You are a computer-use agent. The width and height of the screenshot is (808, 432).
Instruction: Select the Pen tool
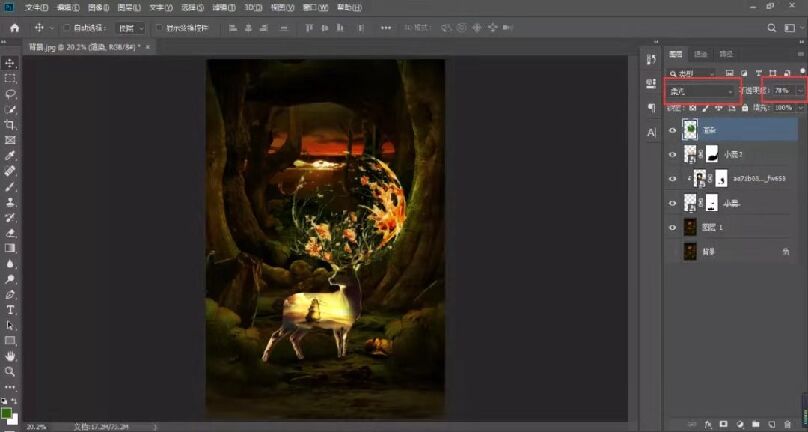(10, 294)
